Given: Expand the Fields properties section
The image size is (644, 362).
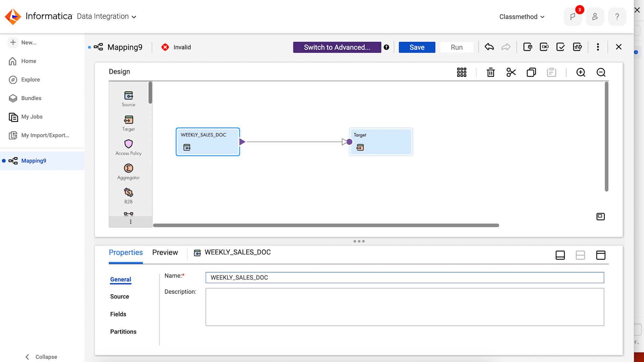Looking at the screenshot, I should click(x=118, y=314).
